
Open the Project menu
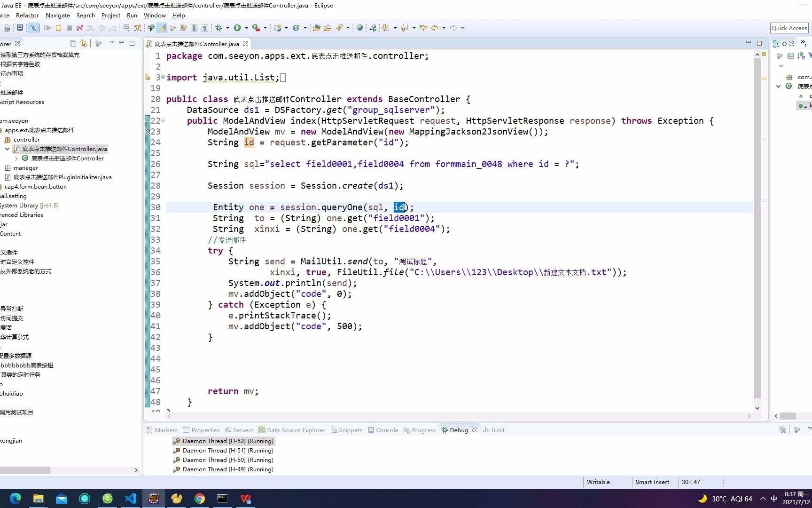[x=111, y=15]
